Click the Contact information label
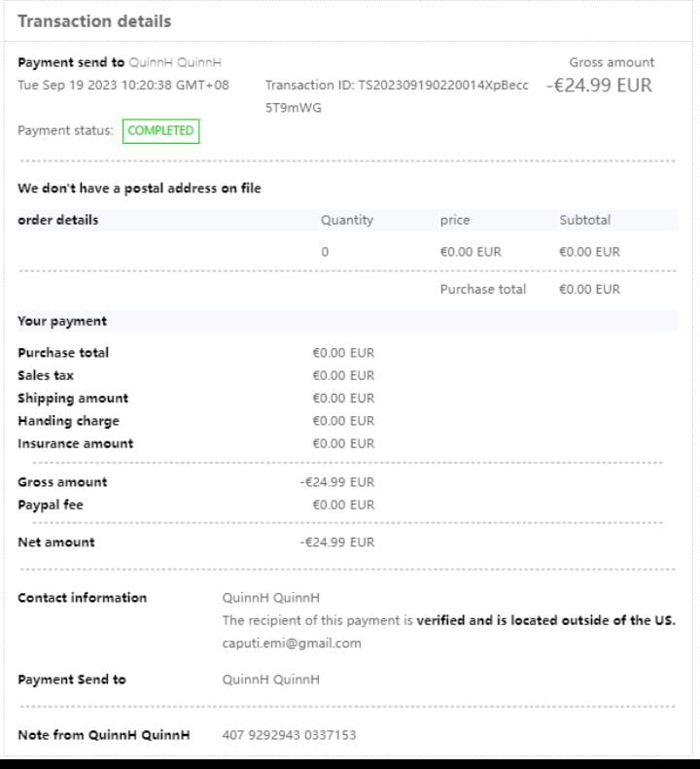The height and width of the screenshot is (769, 700). [x=82, y=598]
